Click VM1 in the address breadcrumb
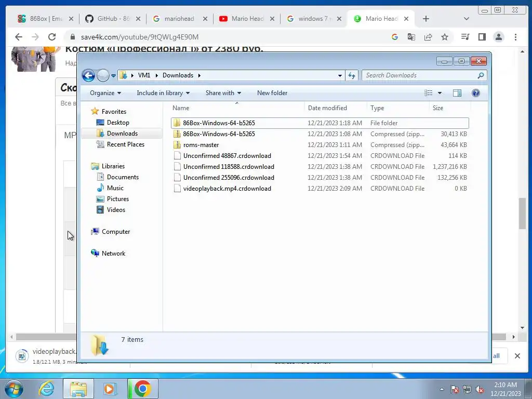Viewport: 532px width, 399px height. click(x=144, y=75)
